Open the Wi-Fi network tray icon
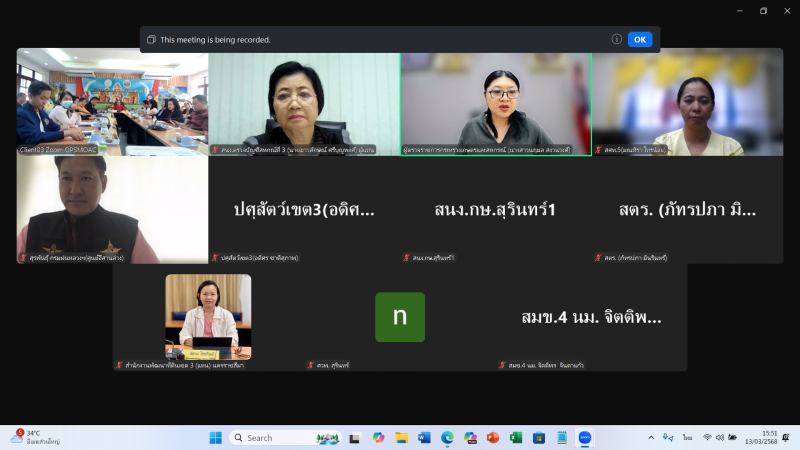The image size is (800, 450). pyautogui.click(x=707, y=437)
